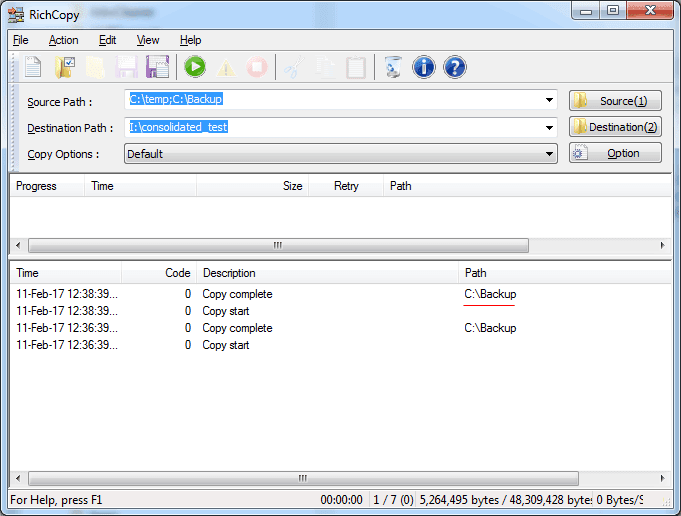Open the Help menu
Viewport: 681px width, 516px height.
click(190, 40)
